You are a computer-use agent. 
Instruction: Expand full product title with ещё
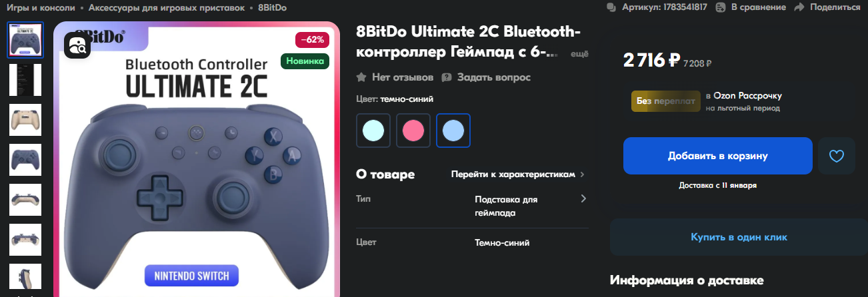[580, 54]
